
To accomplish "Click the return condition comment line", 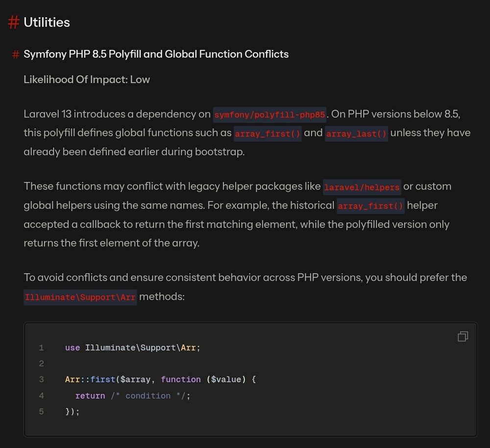I will pyautogui.click(x=132, y=396).
